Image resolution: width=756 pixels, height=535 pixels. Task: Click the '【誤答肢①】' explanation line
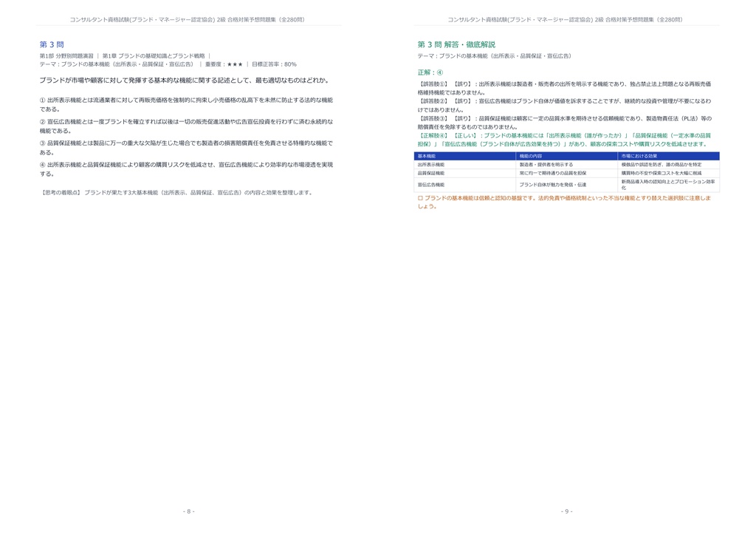point(564,88)
